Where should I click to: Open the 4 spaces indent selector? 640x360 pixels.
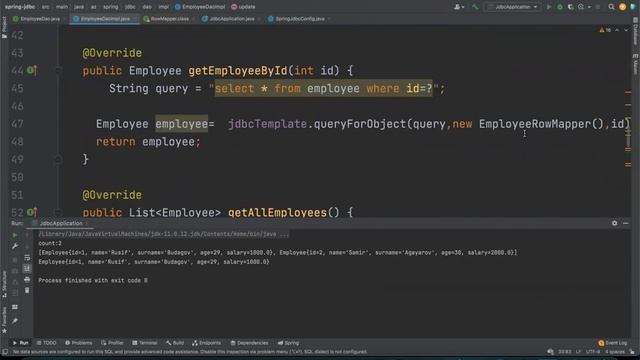click(x=615, y=352)
